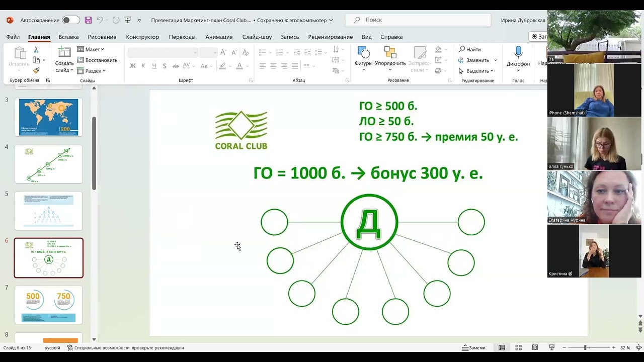The height and width of the screenshot is (362, 644).
Task: Open the Выделить select dropdown
Action: click(x=476, y=71)
